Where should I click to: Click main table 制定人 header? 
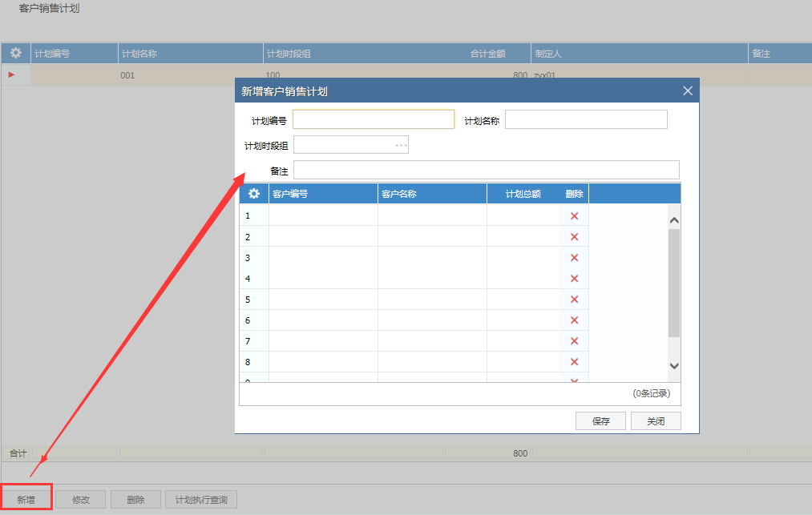640,54
